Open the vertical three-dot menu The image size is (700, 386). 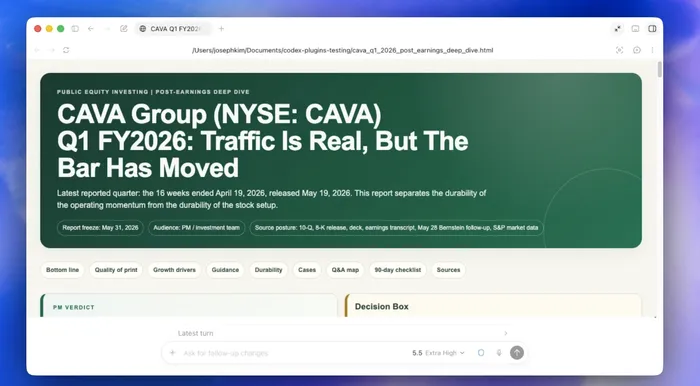pyautogui.click(x=652, y=50)
